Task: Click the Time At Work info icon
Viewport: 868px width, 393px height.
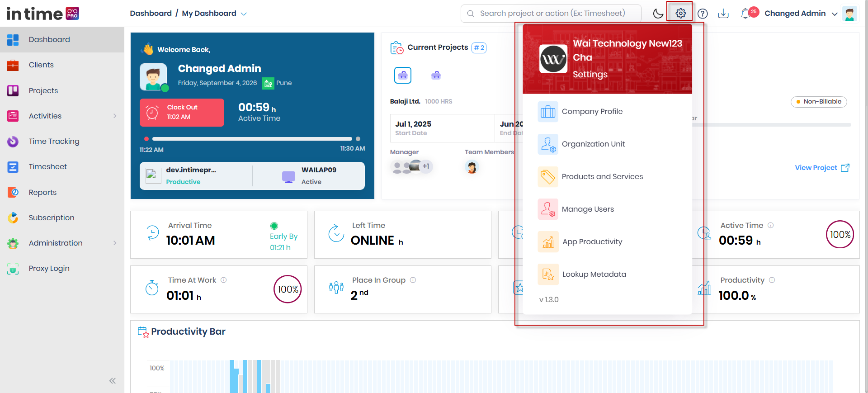Action: 223,280
